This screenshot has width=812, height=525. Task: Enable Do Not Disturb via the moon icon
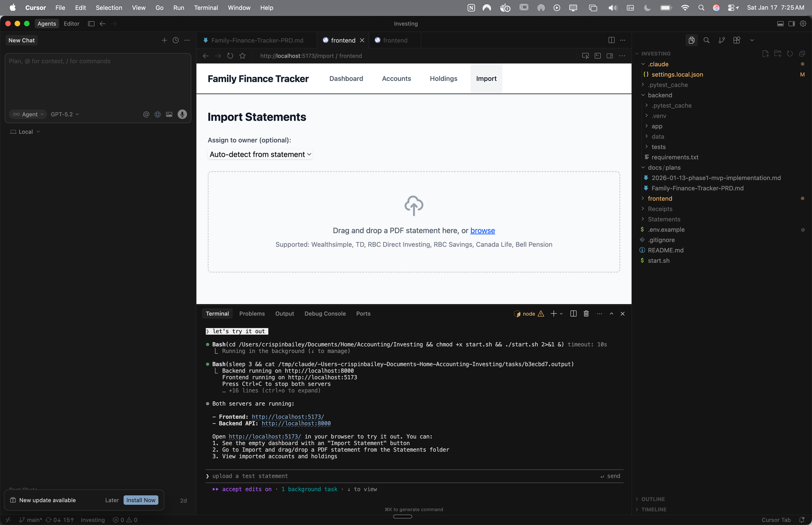click(647, 7)
